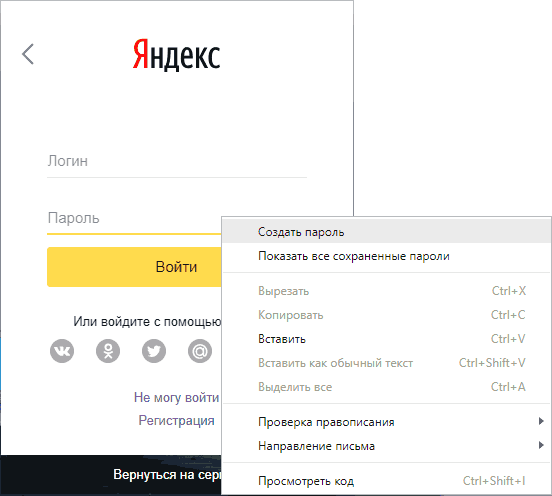Select Вставить from context menu
The width and height of the screenshot is (552, 496).
point(387,339)
